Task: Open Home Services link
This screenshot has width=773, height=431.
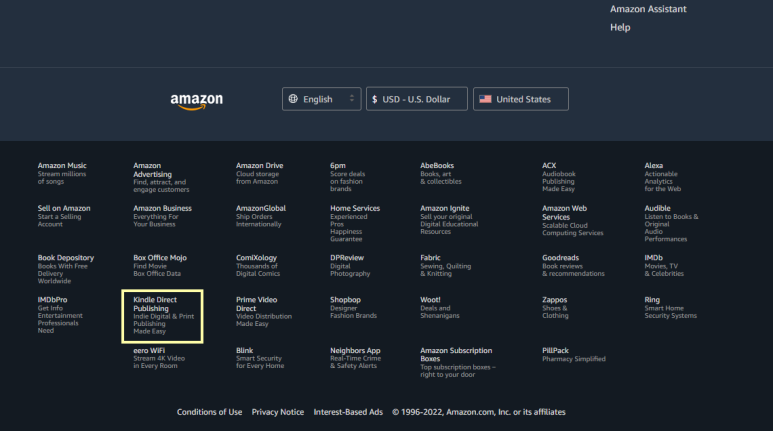Action: [x=355, y=223]
